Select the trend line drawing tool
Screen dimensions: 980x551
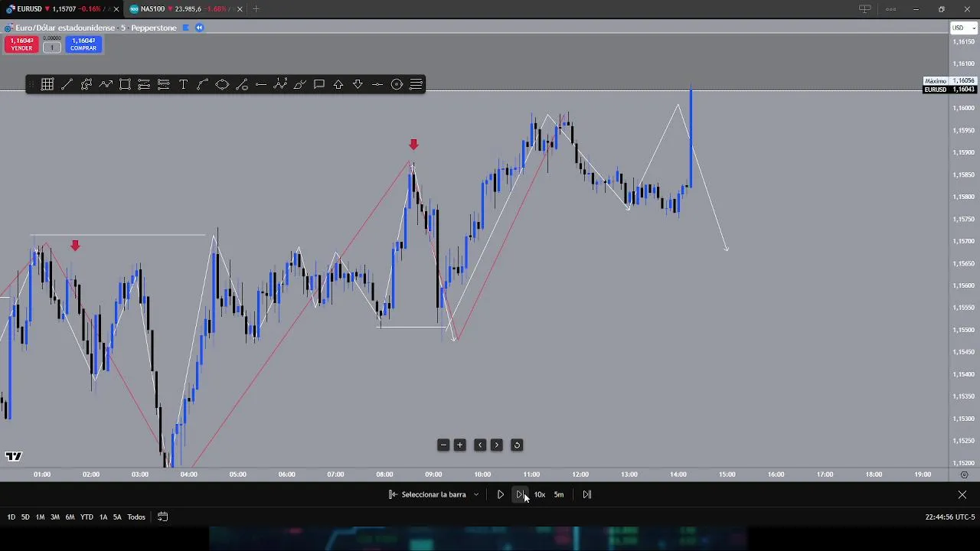67,84
